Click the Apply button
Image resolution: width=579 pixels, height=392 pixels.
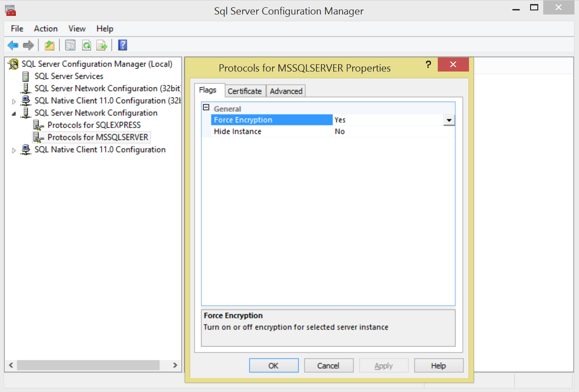point(384,366)
